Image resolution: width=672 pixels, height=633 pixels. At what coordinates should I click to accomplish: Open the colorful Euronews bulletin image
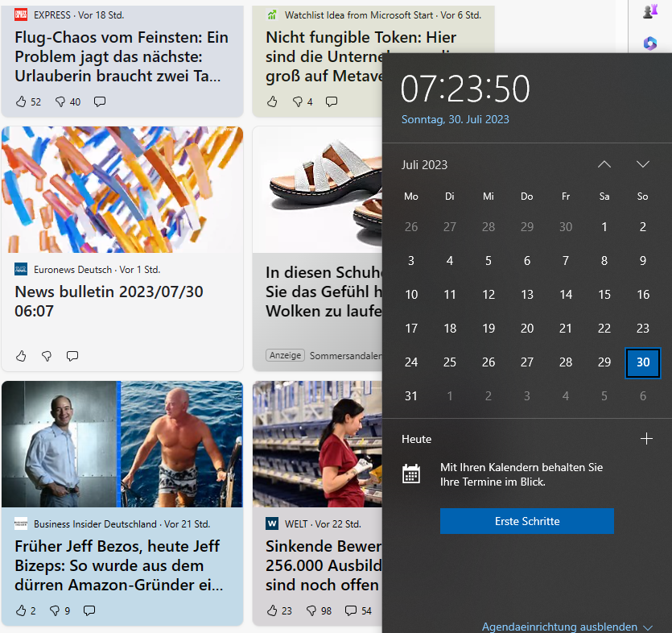tap(122, 190)
